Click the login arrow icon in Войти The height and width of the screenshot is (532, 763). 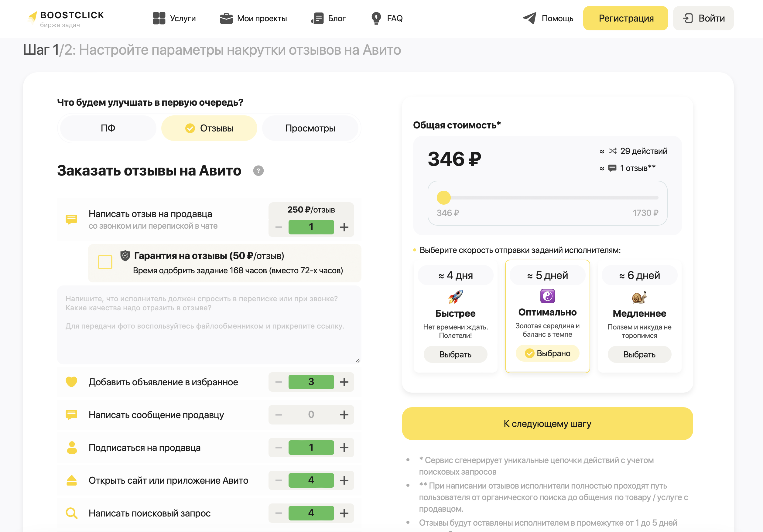[x=688, y=18]
